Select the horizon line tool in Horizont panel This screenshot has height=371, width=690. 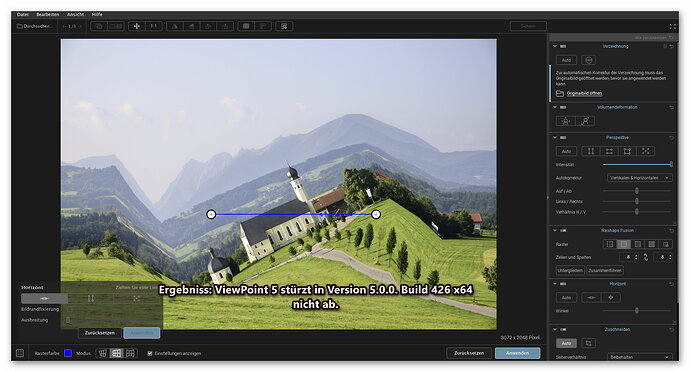[x=591, y=298]
